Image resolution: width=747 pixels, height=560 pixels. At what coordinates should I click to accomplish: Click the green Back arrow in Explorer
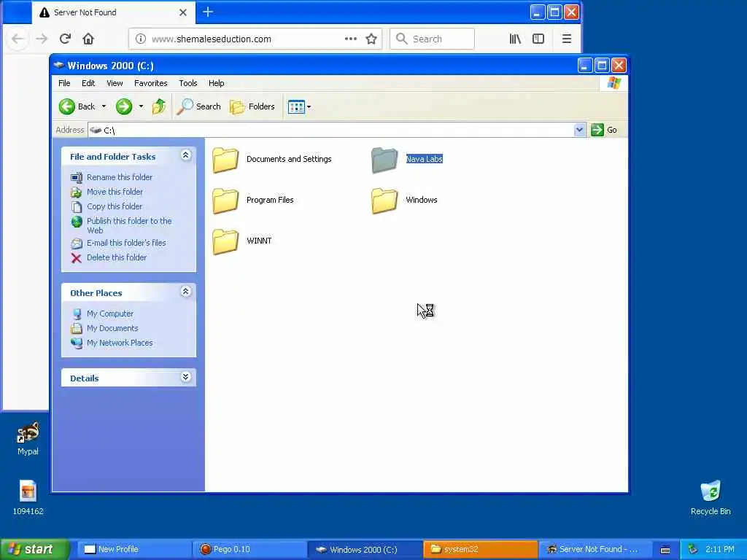click(67, 106)
